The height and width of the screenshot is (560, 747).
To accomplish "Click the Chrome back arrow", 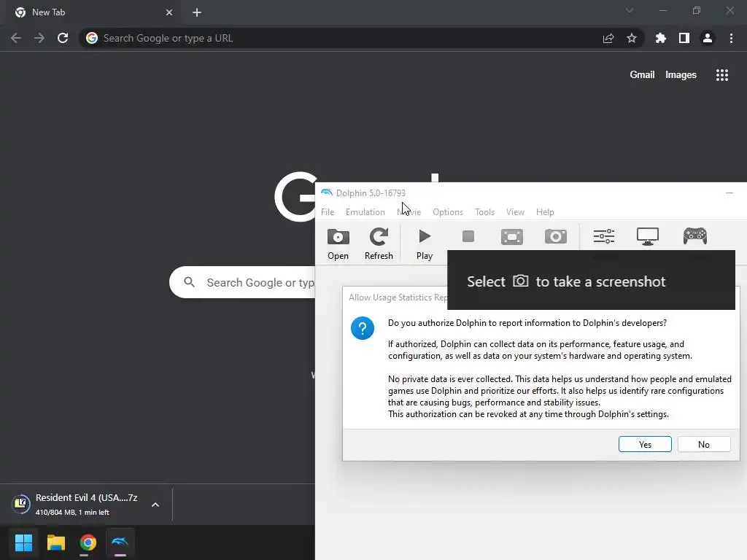I will point(16,38).
